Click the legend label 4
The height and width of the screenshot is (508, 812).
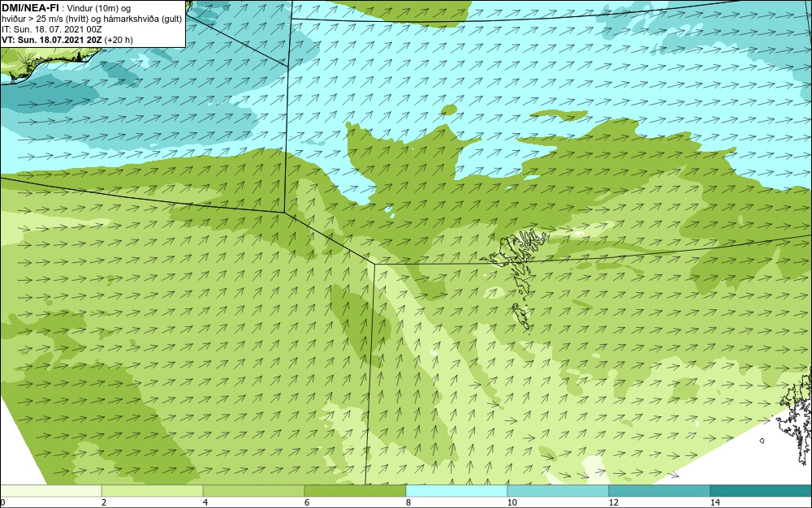pos(205,502)
